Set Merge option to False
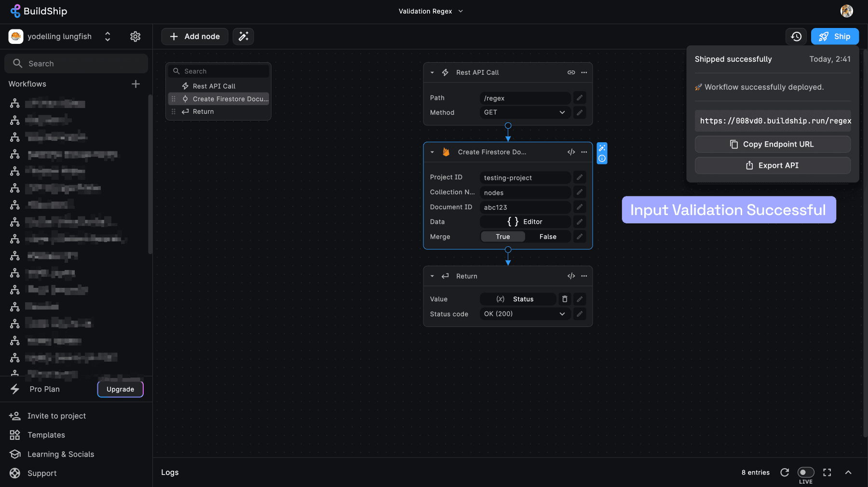Screen dimensions: 868x487 point(548,237)
